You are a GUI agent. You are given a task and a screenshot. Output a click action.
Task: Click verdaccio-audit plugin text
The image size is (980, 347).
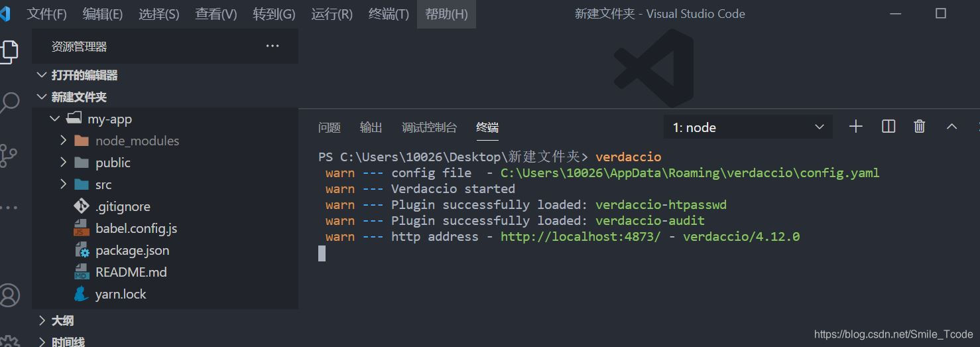coord(650,220)
